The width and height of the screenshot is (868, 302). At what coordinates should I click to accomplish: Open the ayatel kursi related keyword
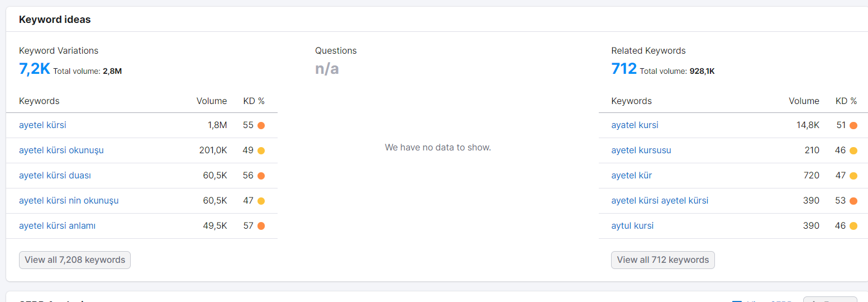635,125
